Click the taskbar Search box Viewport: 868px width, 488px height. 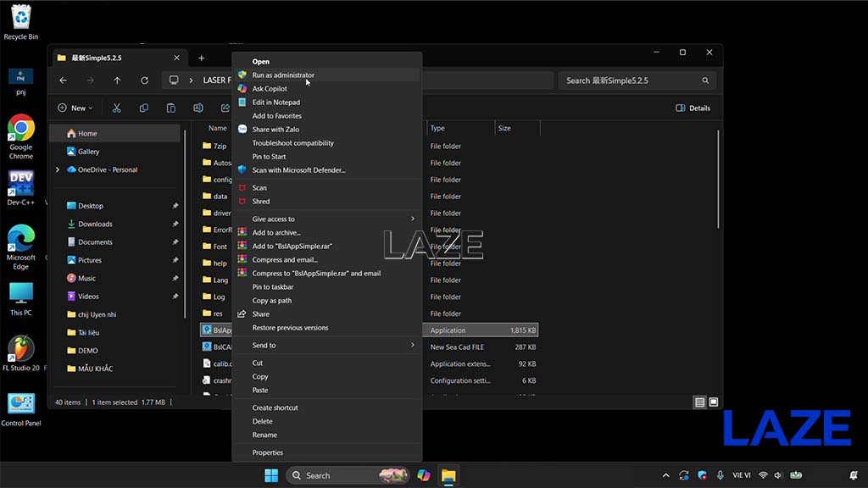click(x=348, y=475)
